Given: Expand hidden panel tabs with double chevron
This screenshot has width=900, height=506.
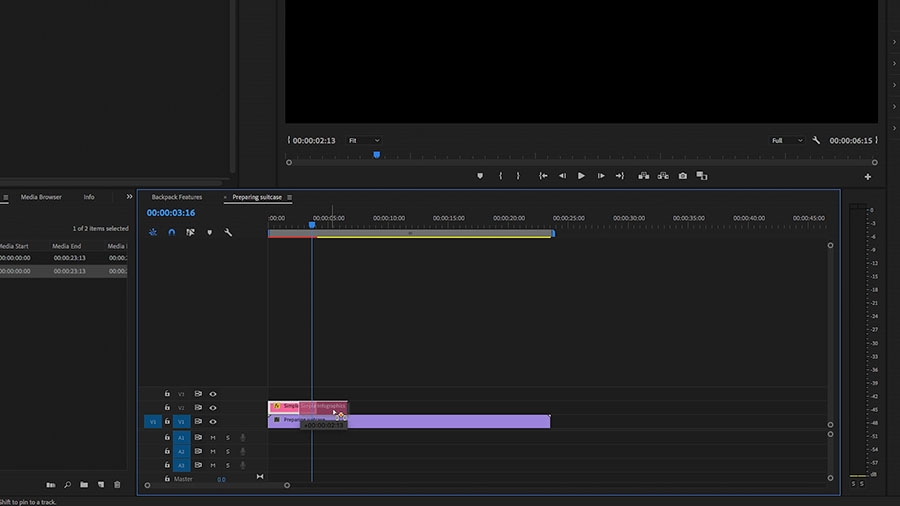Looking at the screenshot, I should coord(129,197).
